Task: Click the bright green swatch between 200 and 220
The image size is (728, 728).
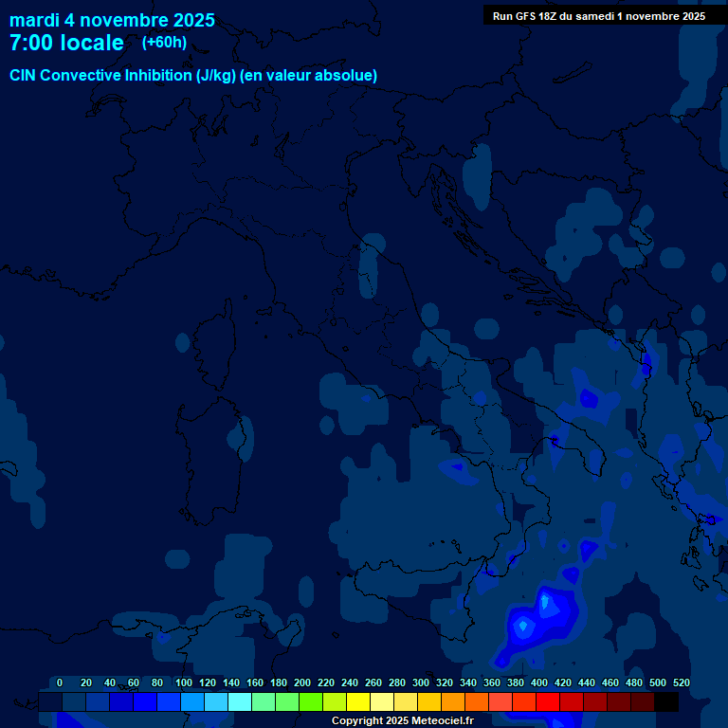Action: click(311, 702)
